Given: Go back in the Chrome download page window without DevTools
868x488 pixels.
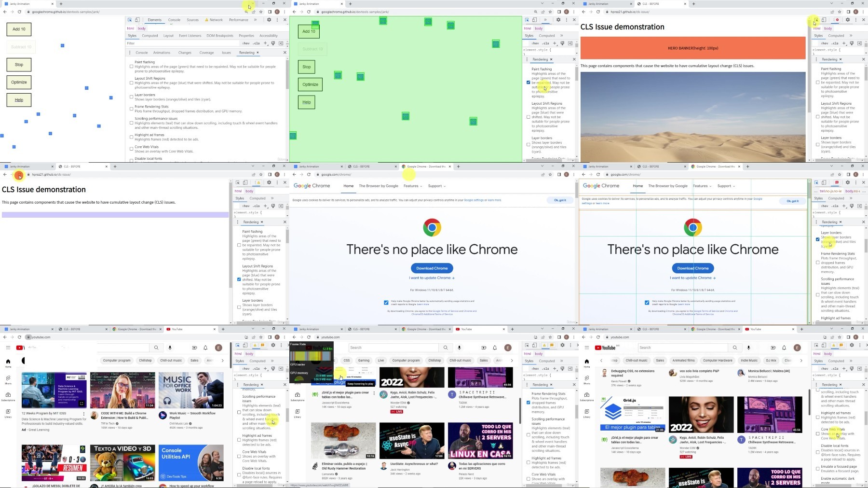Looking at the screenshot, I should [x=294, y=174].
